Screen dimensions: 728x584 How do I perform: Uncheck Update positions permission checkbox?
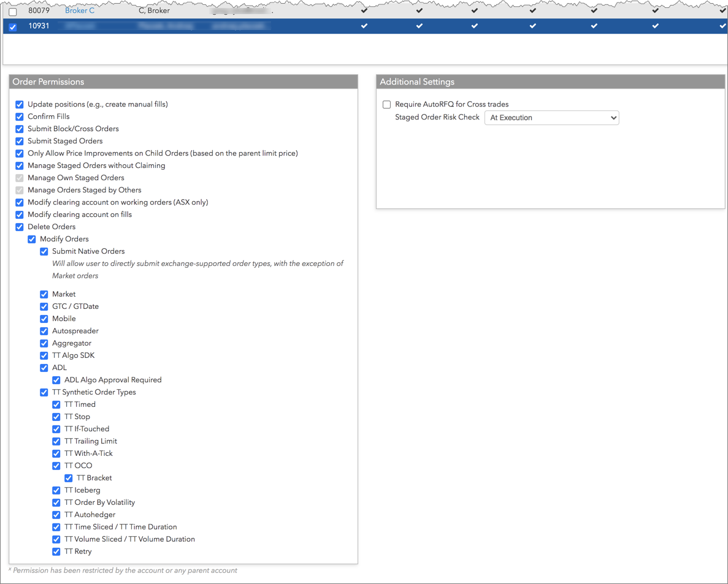20,105
